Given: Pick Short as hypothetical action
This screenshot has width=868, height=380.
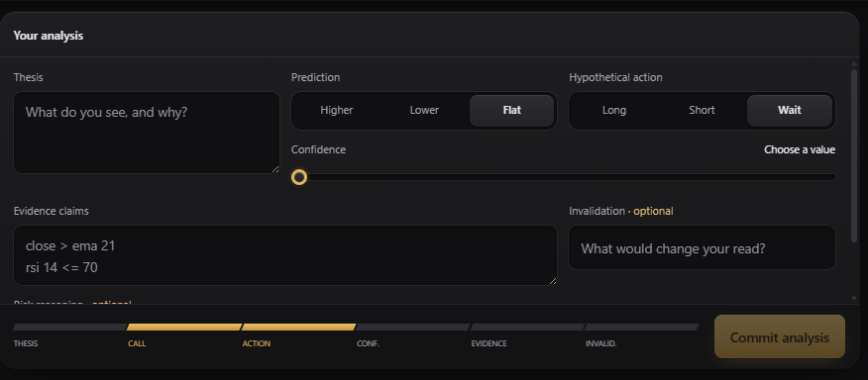Looking at the screenshot, I should 702,111.
